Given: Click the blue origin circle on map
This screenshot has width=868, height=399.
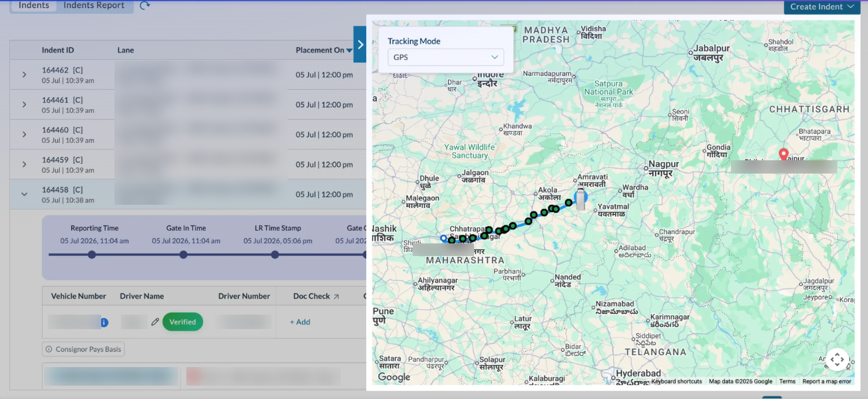Looking at the screenshot, I should coord(443,238).
